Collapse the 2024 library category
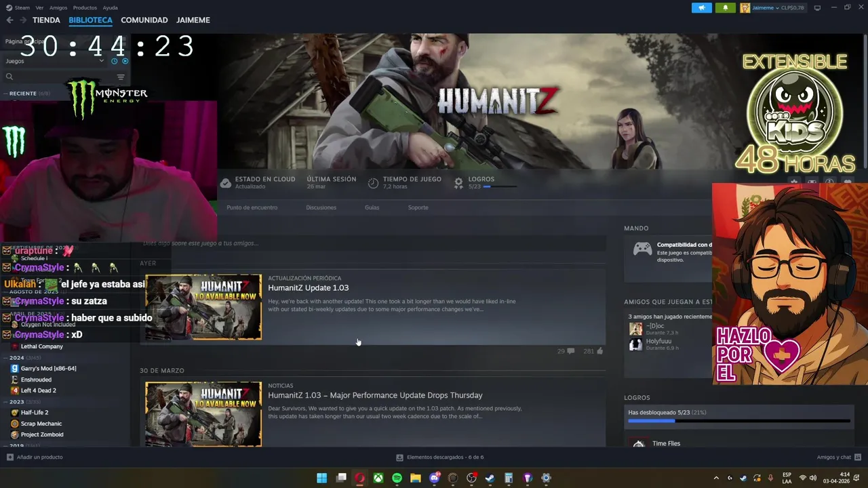The image size is (868, 488). pos(6,357)
